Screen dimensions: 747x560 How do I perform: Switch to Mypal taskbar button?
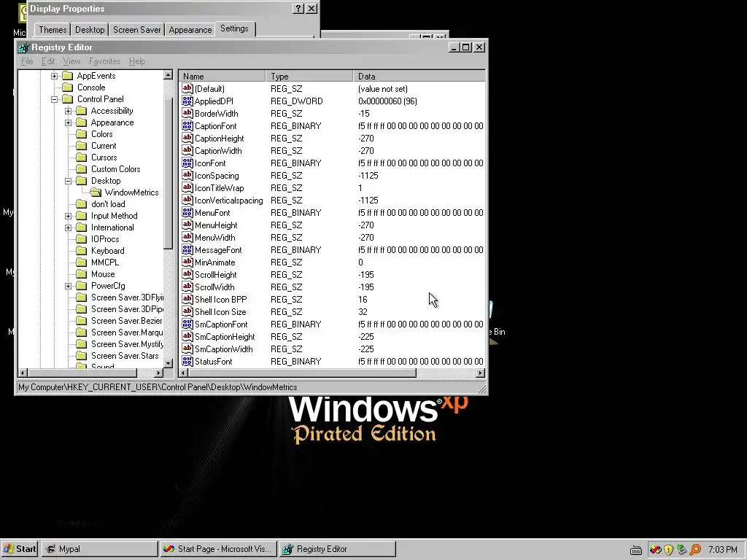[x=99, y=549]
